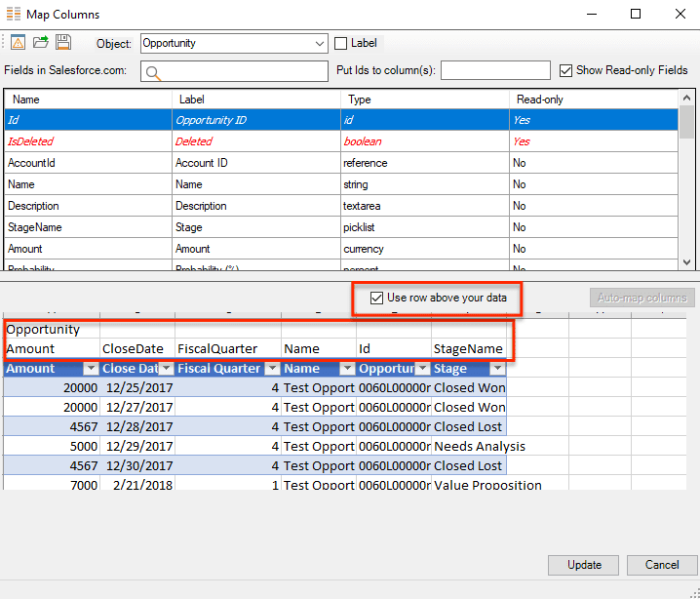Click the Account ID label cell

(256, 163)
